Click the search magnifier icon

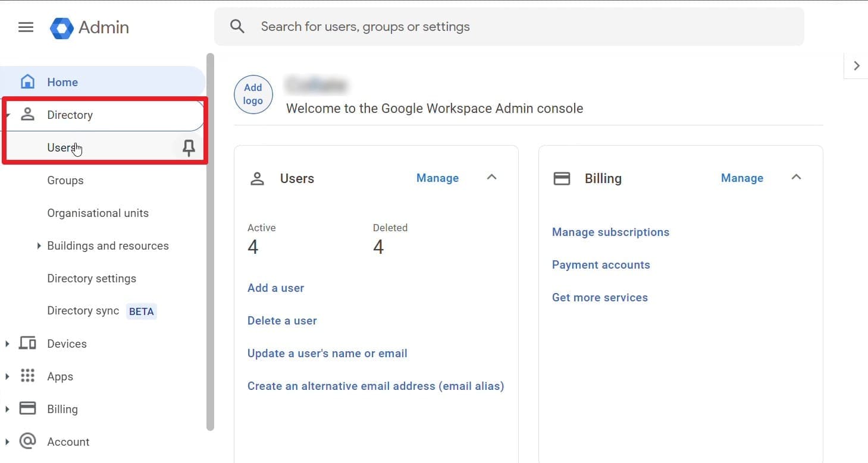[237, 27]
